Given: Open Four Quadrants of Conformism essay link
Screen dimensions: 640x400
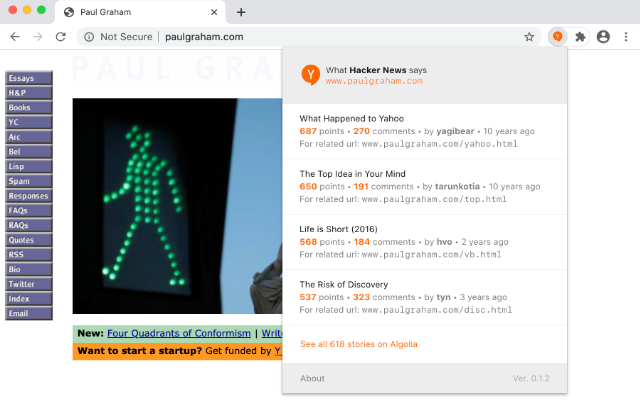Looking at the screenshot, I should pos(179,333).
